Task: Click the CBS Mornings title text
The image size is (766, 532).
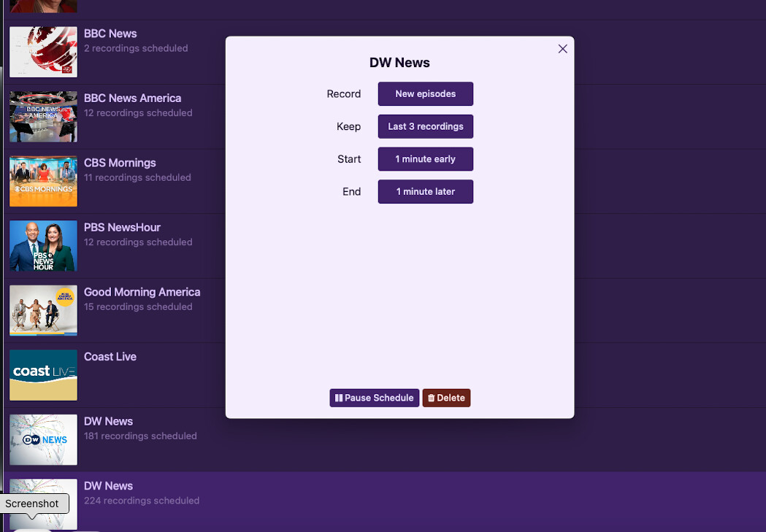Action: [x=120, y=163]
